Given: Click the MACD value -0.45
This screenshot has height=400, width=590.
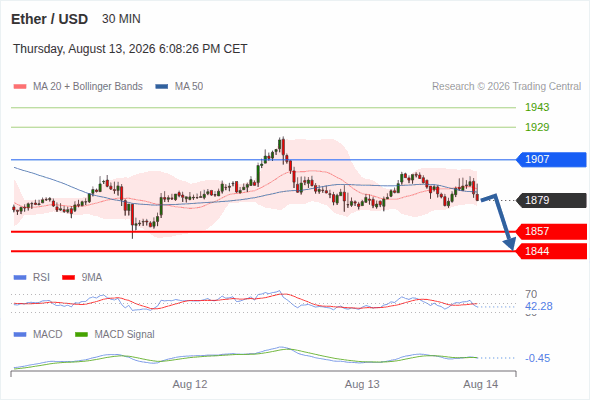Looking at the screenshot, I should pos(538,358).
